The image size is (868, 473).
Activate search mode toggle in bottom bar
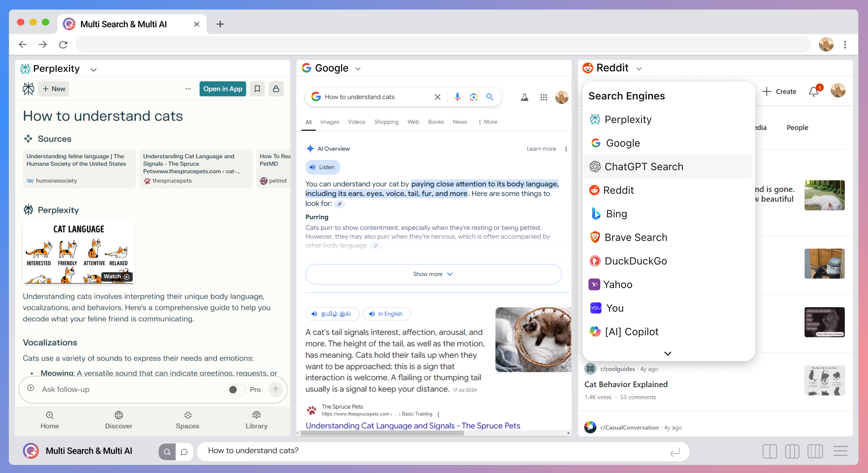[167, 452]
